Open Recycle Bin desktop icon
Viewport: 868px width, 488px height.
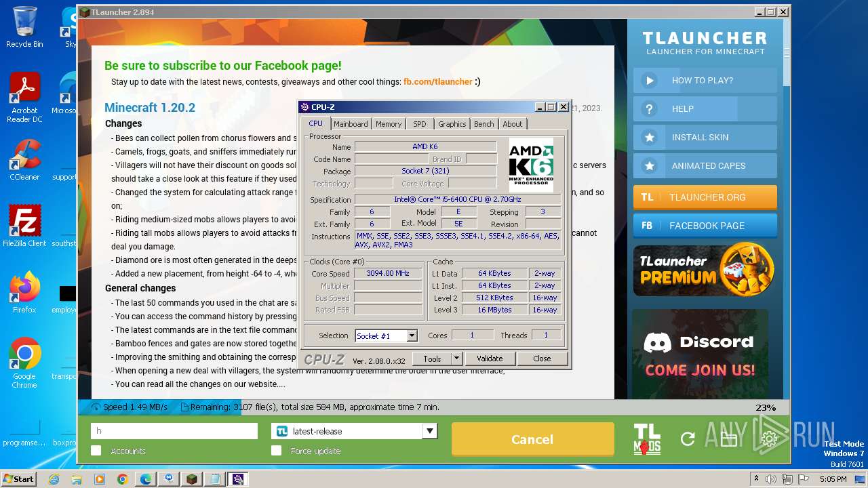[x=24, y=27]
